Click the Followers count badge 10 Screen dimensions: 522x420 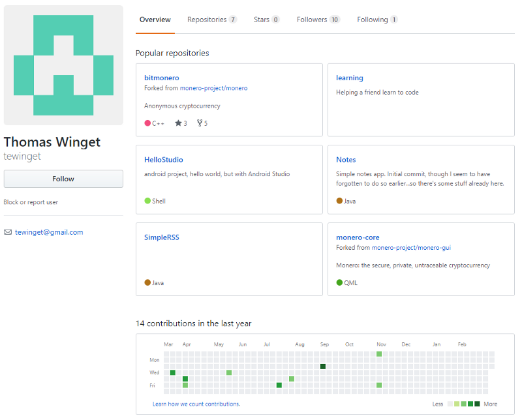(x=335, y=20)
